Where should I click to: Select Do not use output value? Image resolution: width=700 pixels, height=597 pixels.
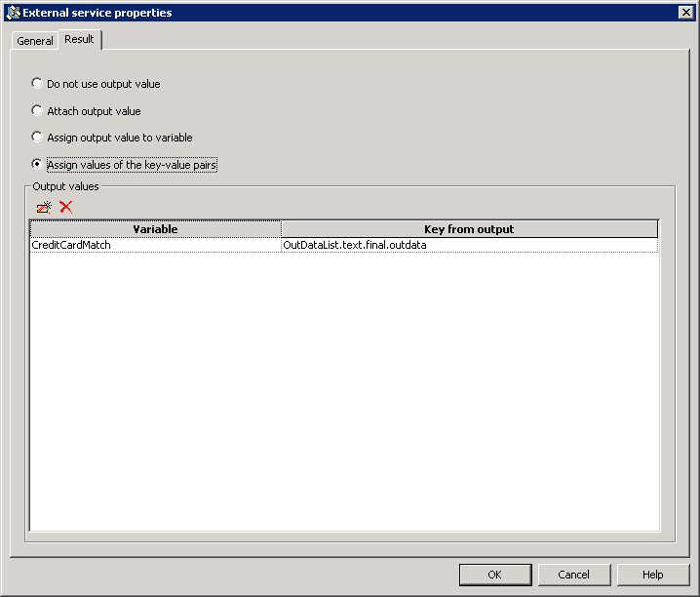click(x=37, y=84)
